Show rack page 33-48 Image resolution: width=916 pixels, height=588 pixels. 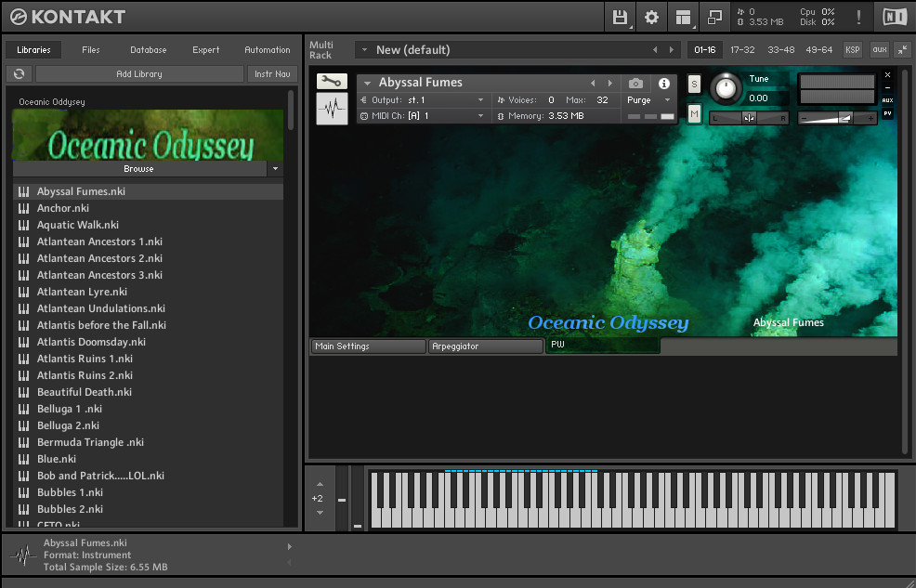[x=781, y=49]
